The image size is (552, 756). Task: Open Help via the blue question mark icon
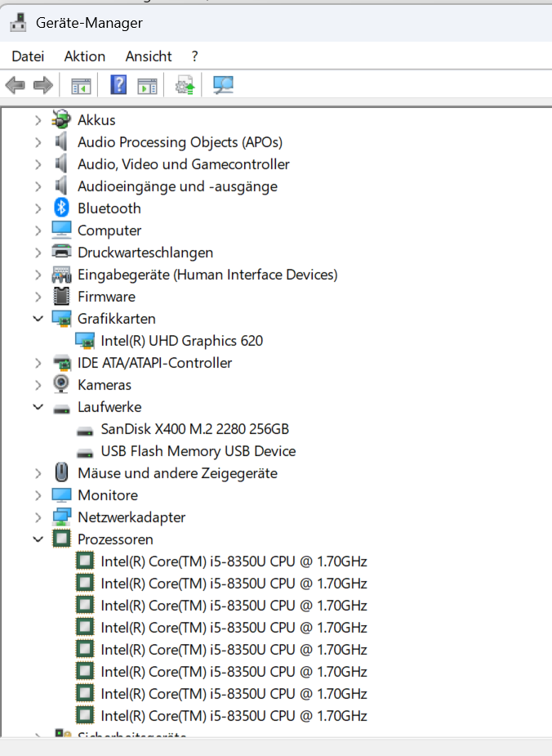pyautogui.click(x=118, y=85)
